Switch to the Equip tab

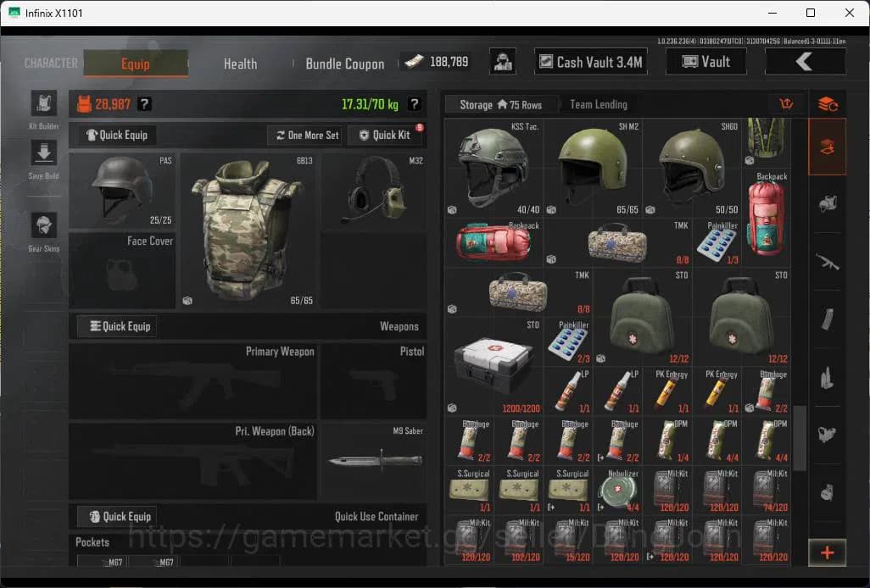(x=136, y=64)
